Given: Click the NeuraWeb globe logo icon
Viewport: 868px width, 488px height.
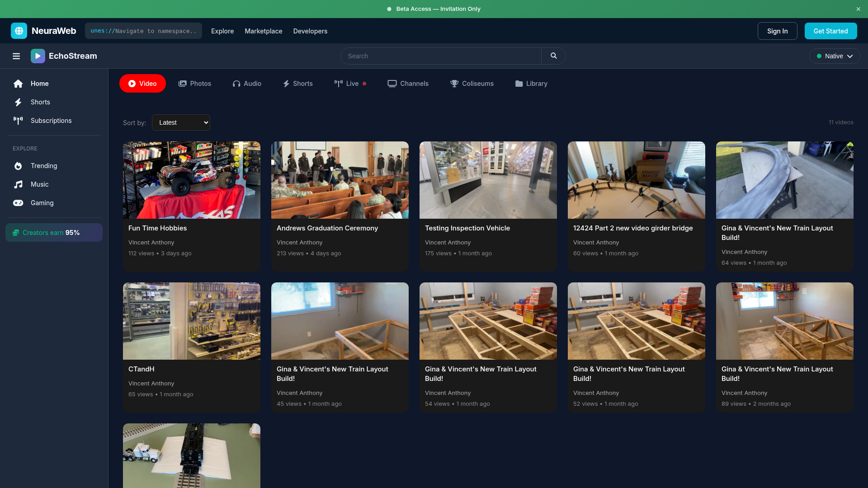Looking at the screenshot, I should click(x=19, y=31).
